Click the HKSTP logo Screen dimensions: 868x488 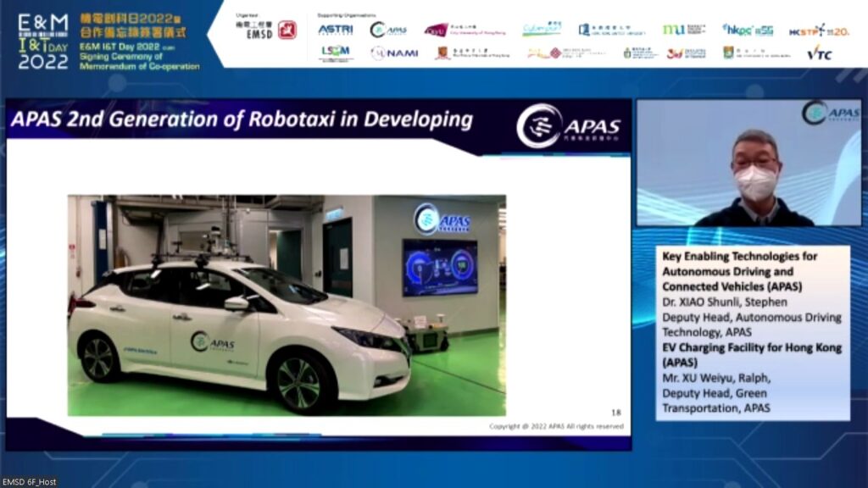pos(819,30)
